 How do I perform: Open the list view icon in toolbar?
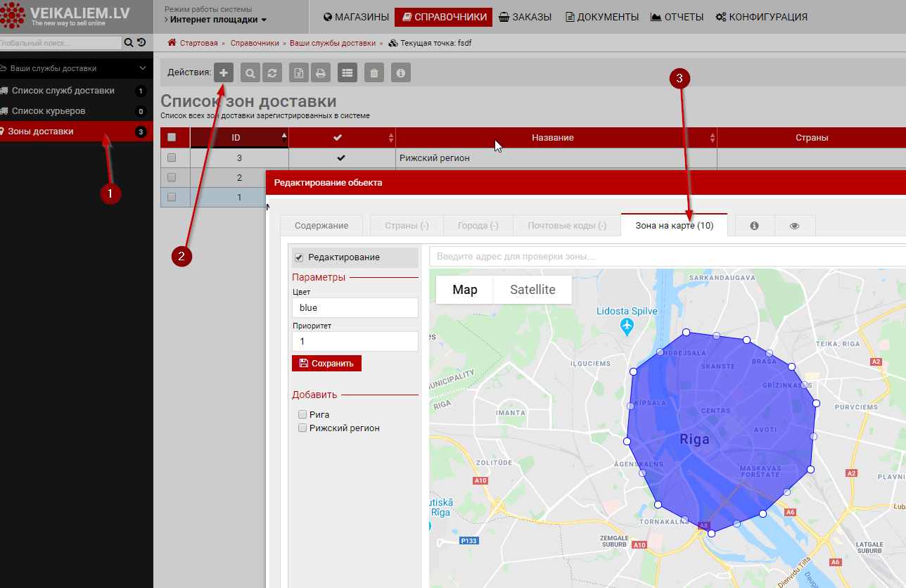point(347,72)
